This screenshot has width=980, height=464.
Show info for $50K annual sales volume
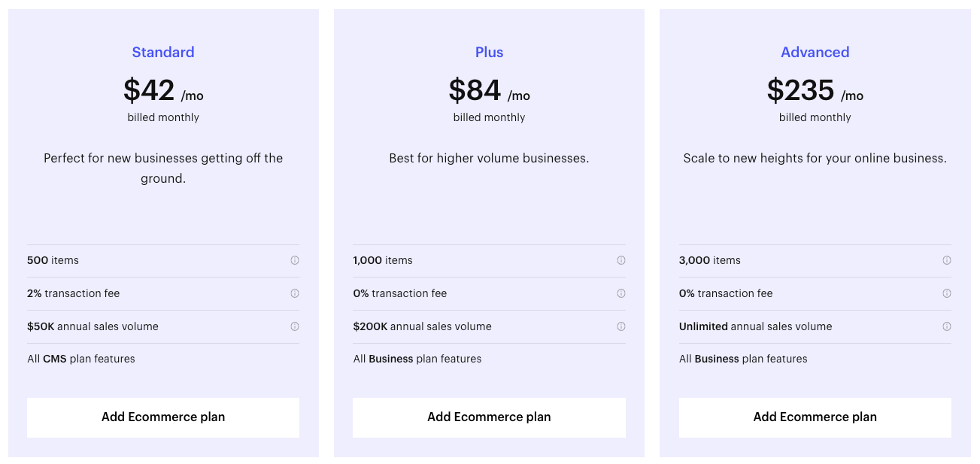[295, 326]
